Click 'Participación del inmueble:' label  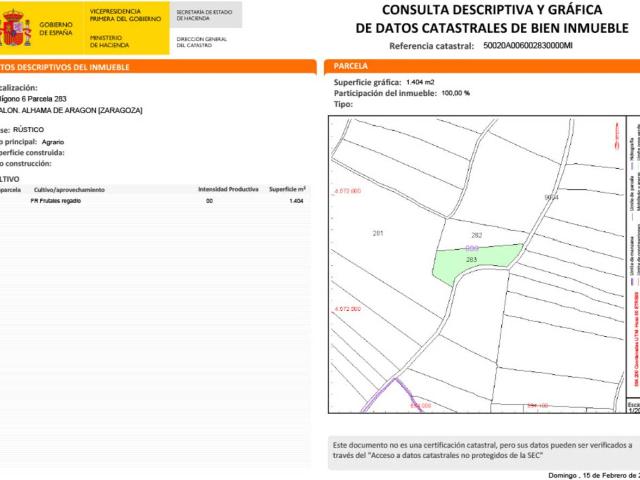tap(385, 93)
